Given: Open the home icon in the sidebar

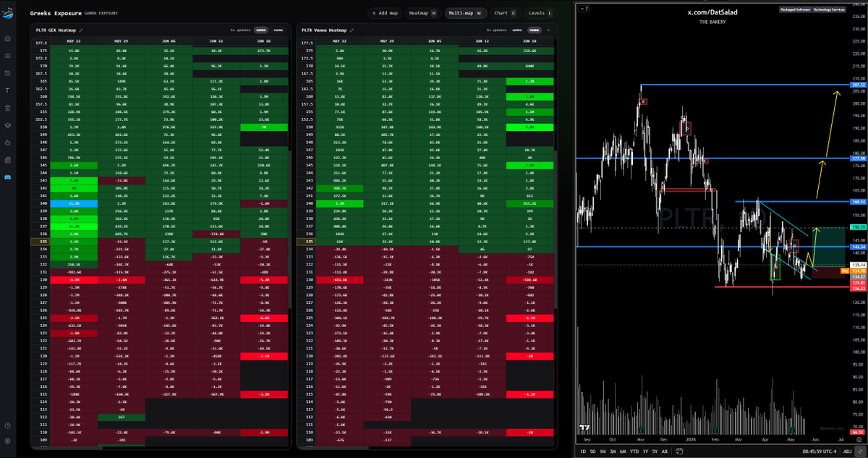Looking at the screenshot, I should pyautogui.click(x=7, y=39).
